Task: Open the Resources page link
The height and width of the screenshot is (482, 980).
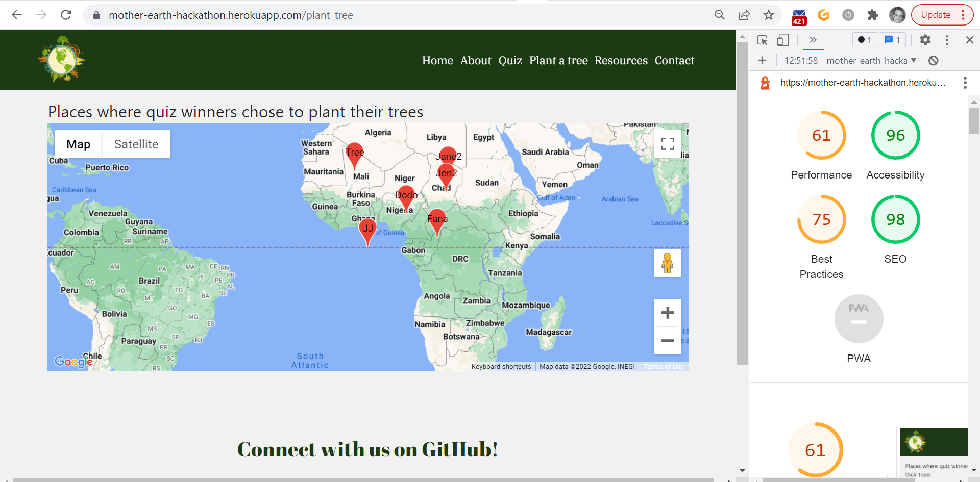Action: [x=621, y=60]
